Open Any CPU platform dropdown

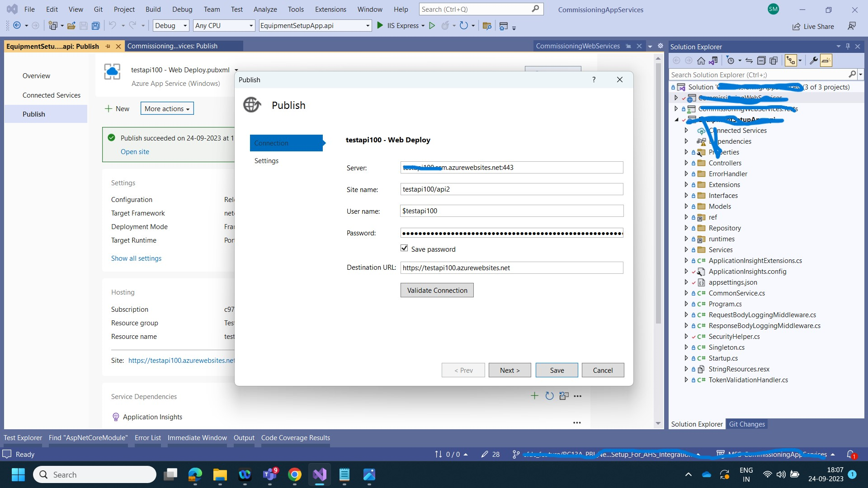224,26
